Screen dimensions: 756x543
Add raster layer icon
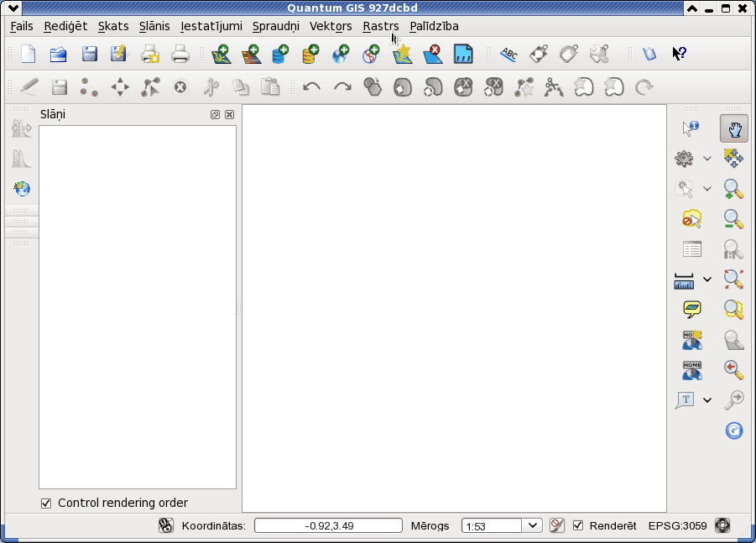pyautogui.click(x=251, y=54)
